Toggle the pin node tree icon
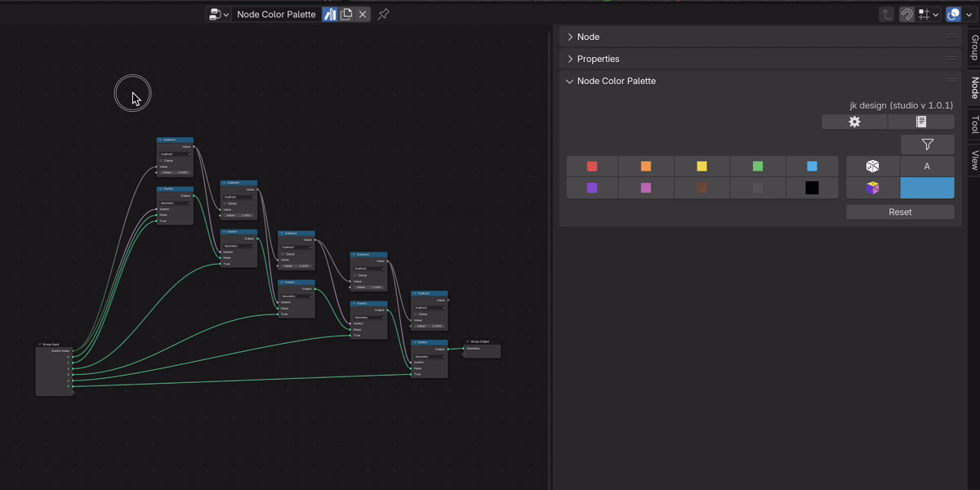The width and height of the screenshot is (980, 490). [x=383, y=15]
